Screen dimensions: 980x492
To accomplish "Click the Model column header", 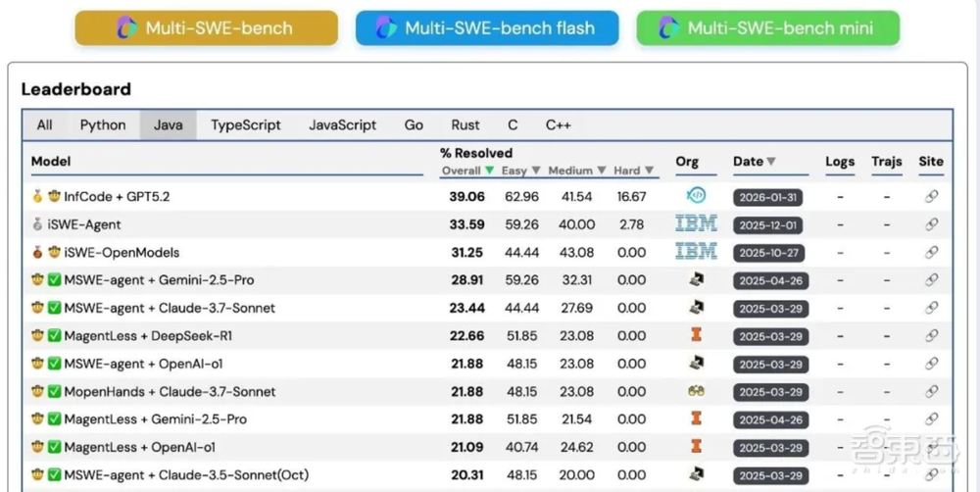I will coord(51,162).
